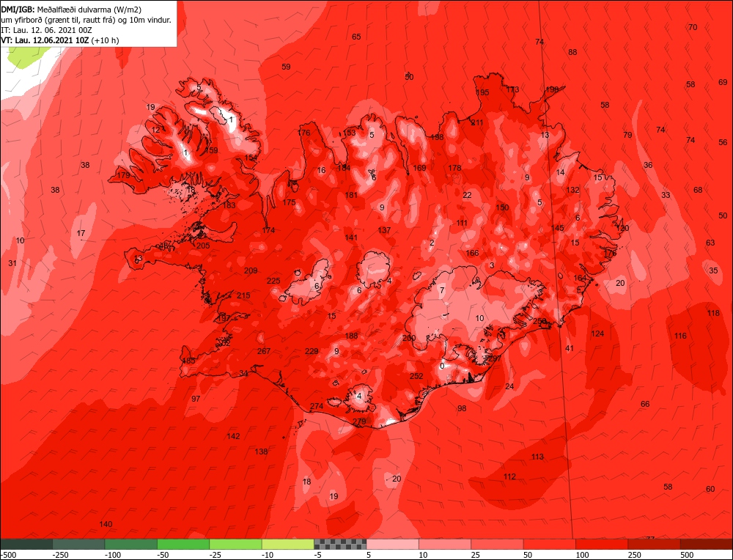Click the map value '150'
733x560 pixels.
coord(502,207)
